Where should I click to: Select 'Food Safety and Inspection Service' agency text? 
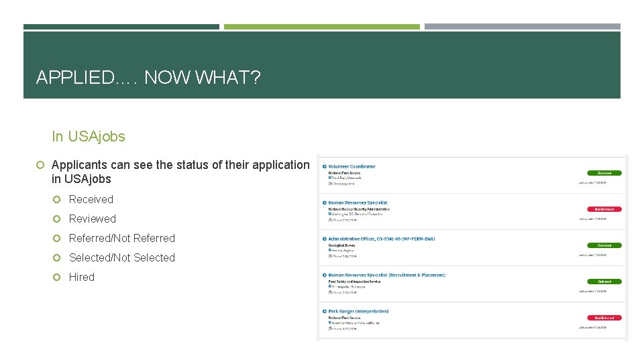[x=354, y=282]
